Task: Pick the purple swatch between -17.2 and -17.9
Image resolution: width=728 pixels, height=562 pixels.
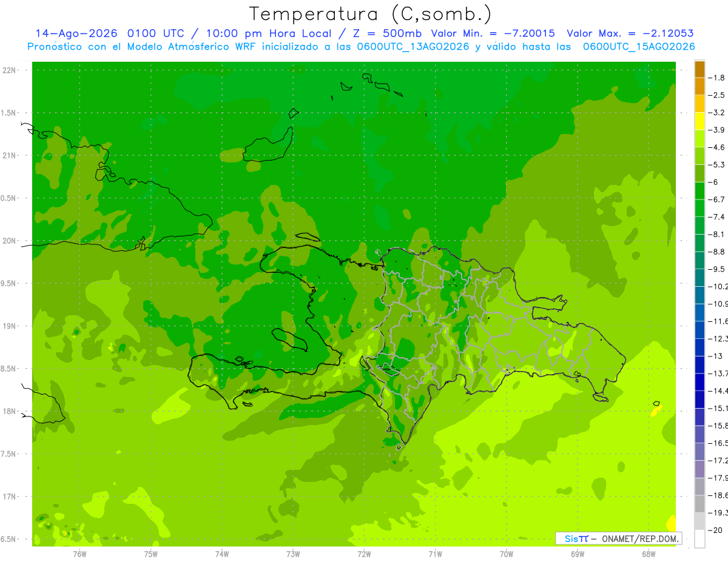Action: click(699, 469)
